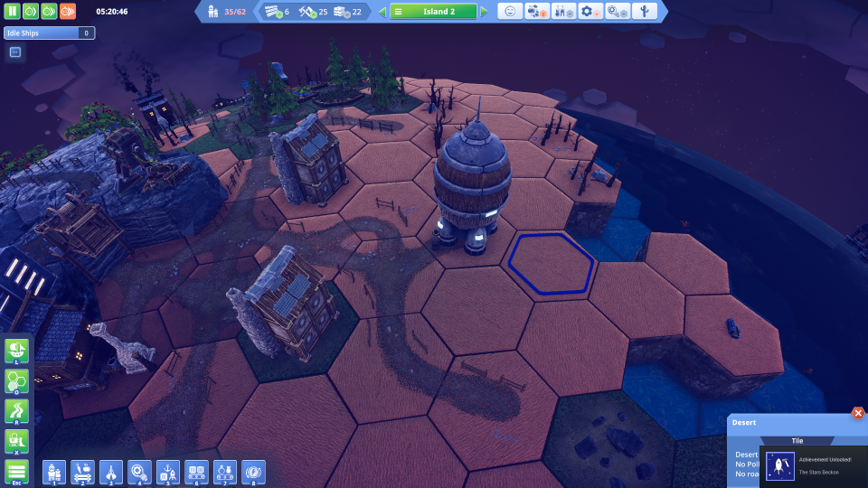Viewport: 868px width, 488px height.
Task: Open the cactus fertility overview icon
Action: [645, 12]
